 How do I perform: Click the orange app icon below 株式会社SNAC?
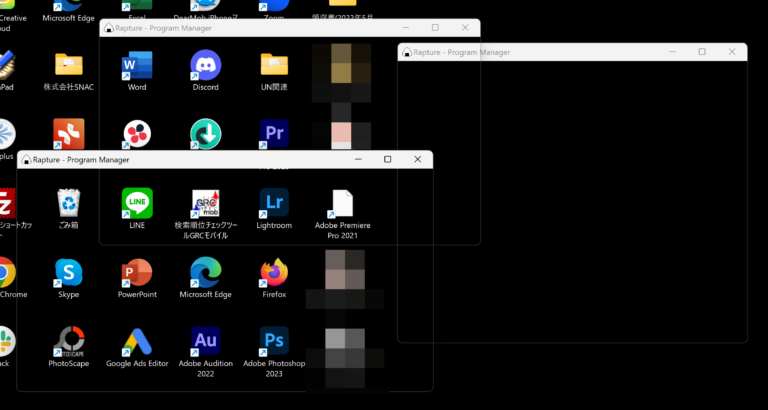pos(69,134)
